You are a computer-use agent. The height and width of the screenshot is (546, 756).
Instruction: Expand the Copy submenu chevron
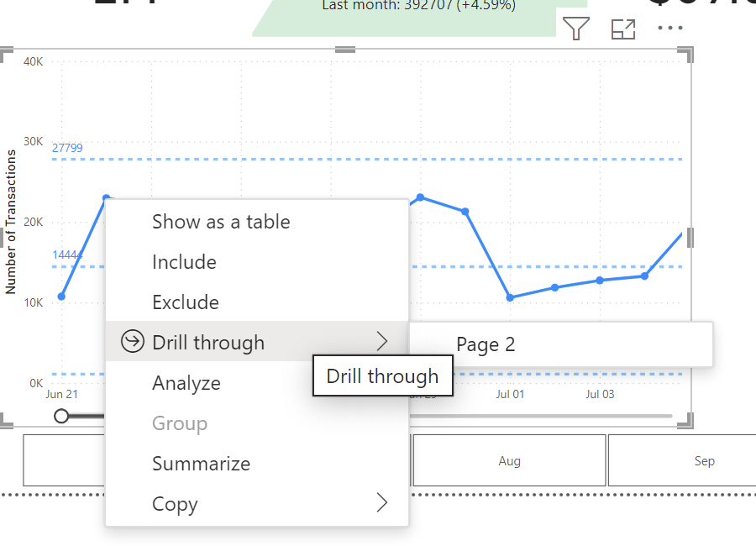(382, 502)
